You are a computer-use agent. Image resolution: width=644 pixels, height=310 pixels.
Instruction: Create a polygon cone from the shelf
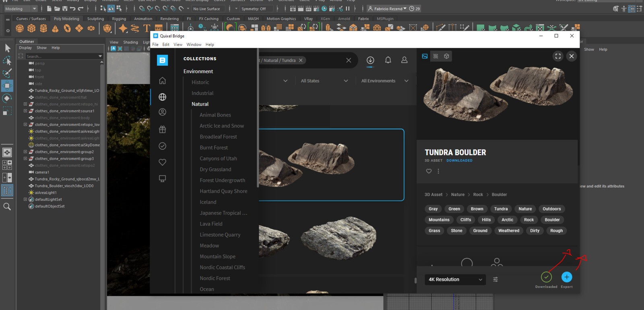(55, 28)
